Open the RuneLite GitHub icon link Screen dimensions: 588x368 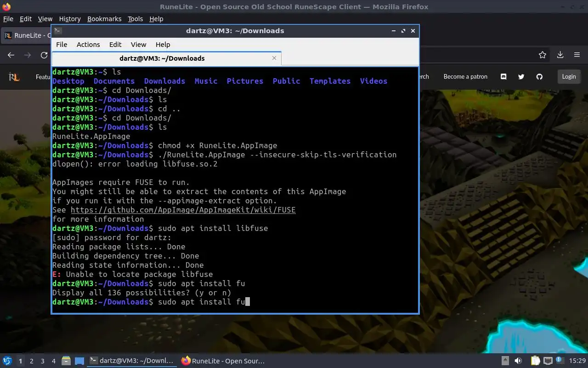pyautogui.click(x=539, y=77)
